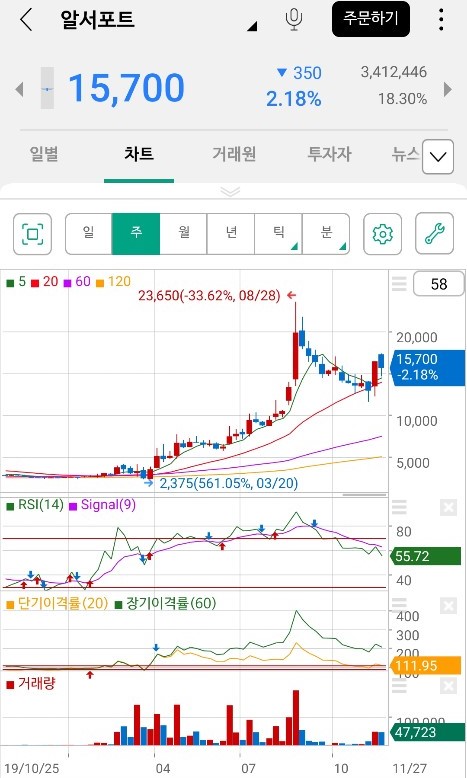Tap the stock name 알서포트
467x778 pixels.
tap(97, 19)
